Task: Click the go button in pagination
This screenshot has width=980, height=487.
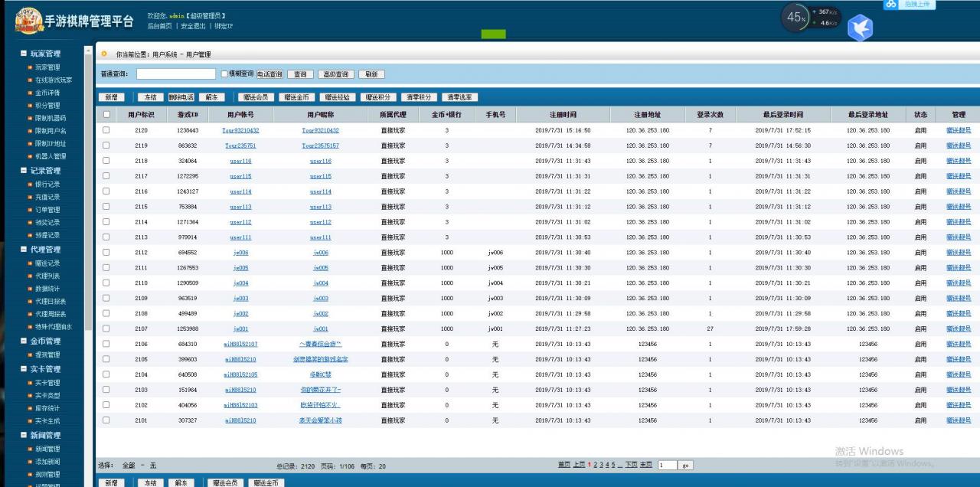Action: point(686,465)
